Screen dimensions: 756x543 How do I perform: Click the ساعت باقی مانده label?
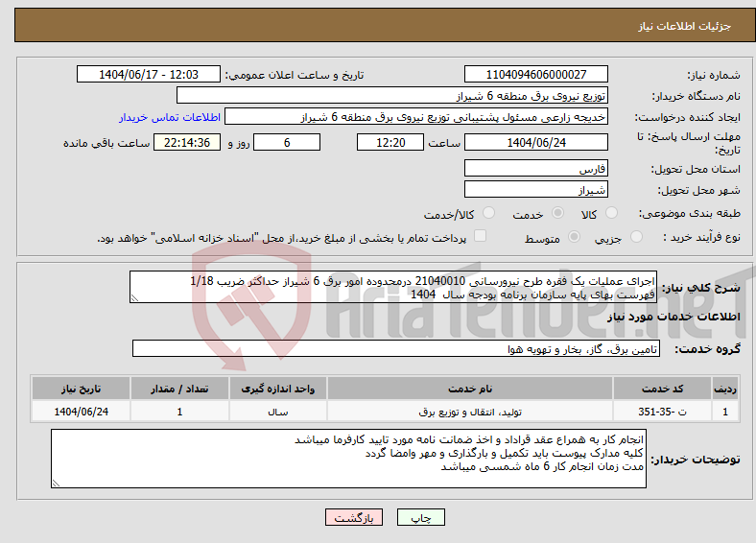tap(106, 143)
